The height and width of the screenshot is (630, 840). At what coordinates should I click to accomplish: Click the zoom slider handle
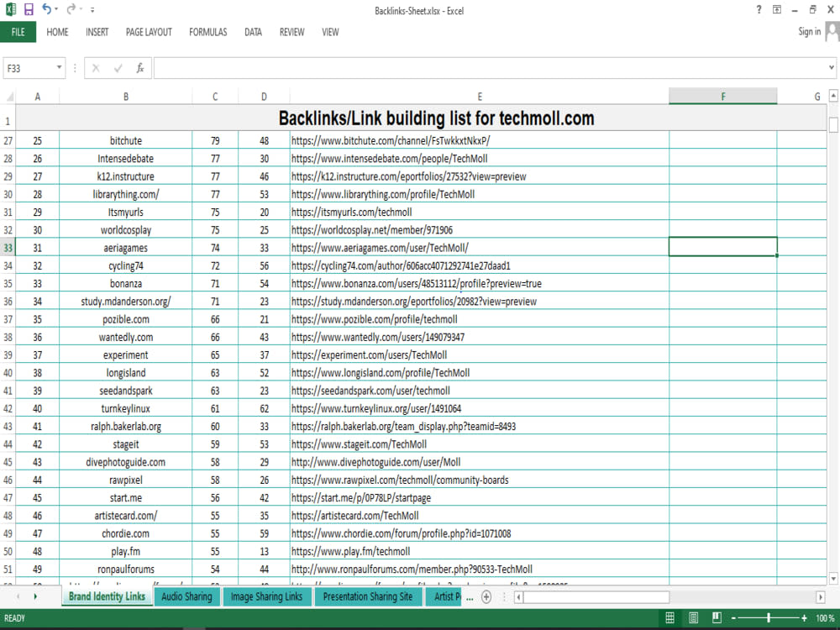pyautogui.click(x=769, y=618)
